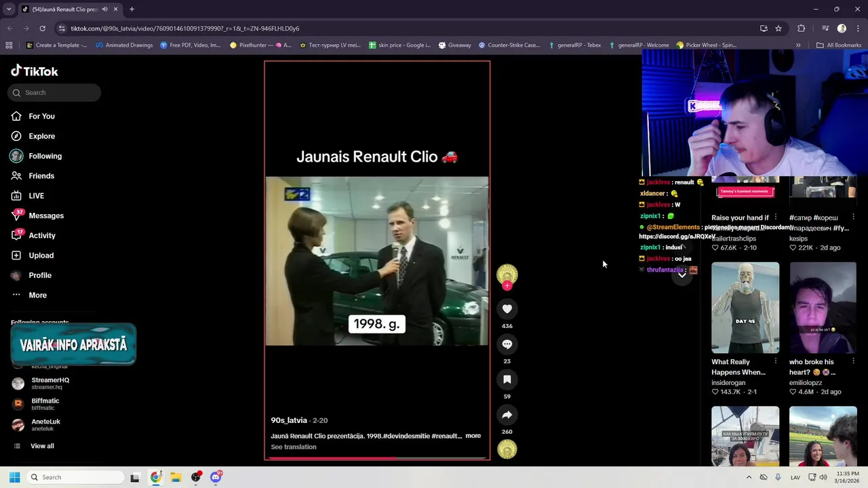Image resolution: width=868 pixels, height=488 pixels.
Task: Open insiderogan creator link
Action: pos(728,383)
